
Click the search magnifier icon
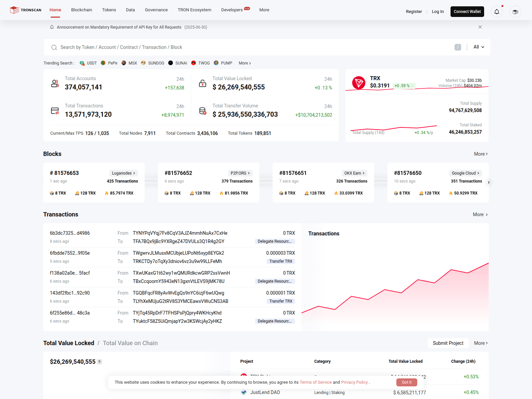pos(54,48)
